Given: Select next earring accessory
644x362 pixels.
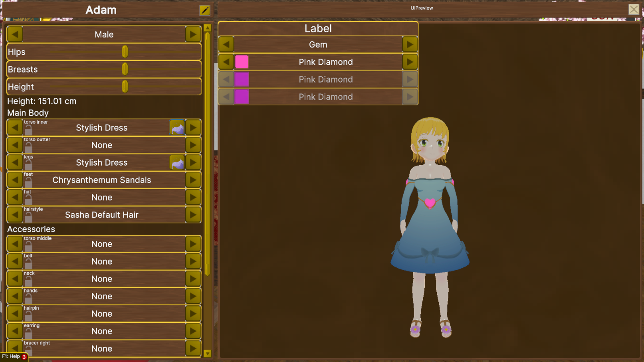Looking at the screenshot, I should pyautogui.click(x=193, y=331).
